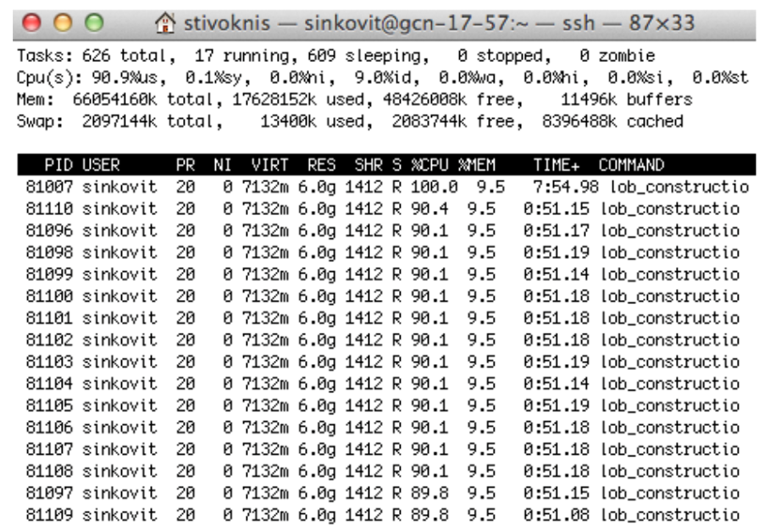This screenshot has width=767, height=532.
Task: Click the VIRT column header
Action: (x=268, y=165)
